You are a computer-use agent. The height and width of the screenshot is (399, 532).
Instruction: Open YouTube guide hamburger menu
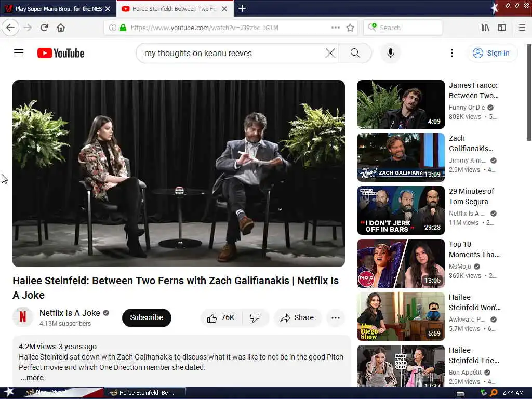(19, 53)
